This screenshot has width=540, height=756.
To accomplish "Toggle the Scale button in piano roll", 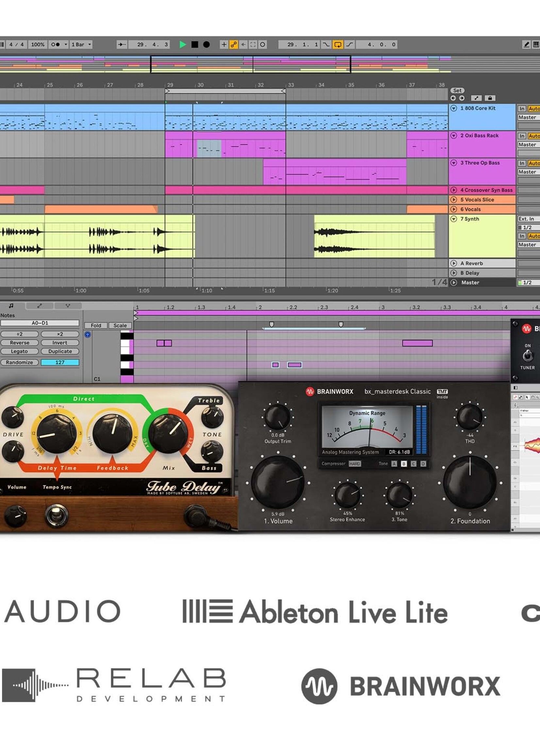I will click(120, 326).
